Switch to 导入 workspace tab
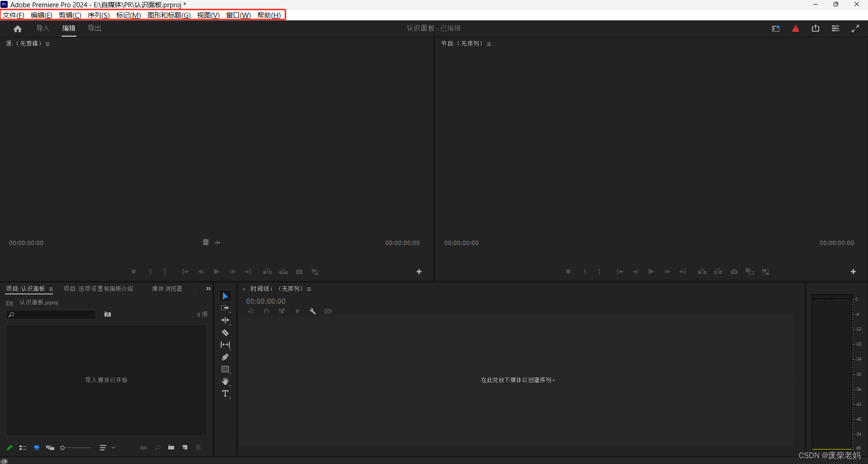The image size is (868, 464). point(43,28)
